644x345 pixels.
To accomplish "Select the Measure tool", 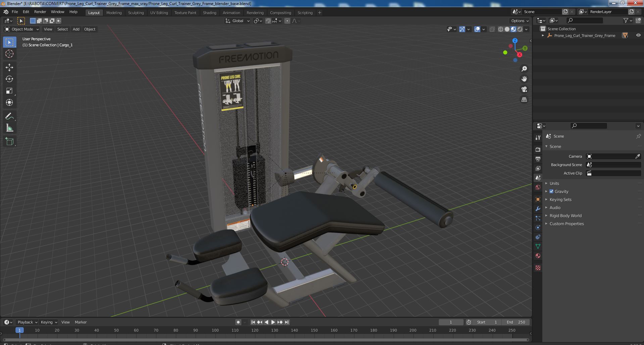I will pos(9,128).
